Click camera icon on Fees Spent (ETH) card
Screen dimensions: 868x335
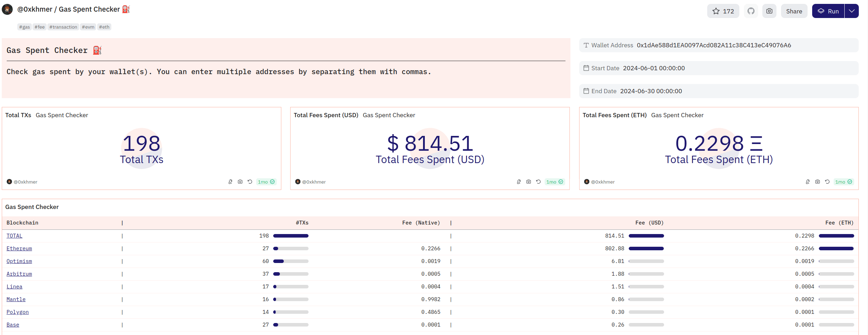pyautogui.click(x=817, y=182)
